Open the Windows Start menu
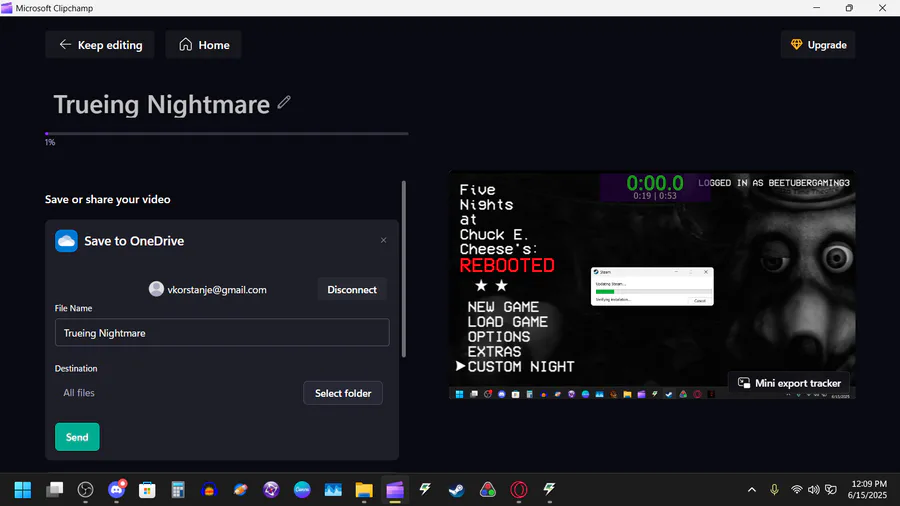Viewport: 900px width, 506px height. coord(23,489)
